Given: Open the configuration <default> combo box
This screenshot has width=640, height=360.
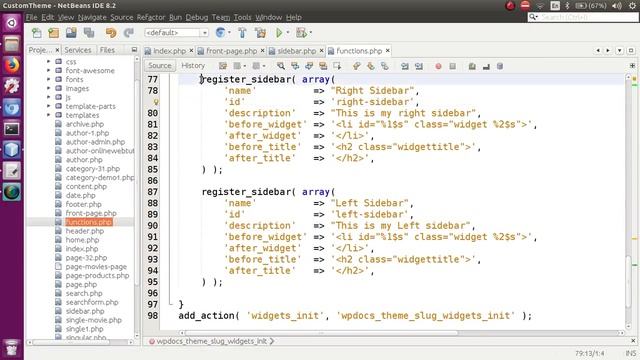Looking at the screenshot, I should 176,33.
